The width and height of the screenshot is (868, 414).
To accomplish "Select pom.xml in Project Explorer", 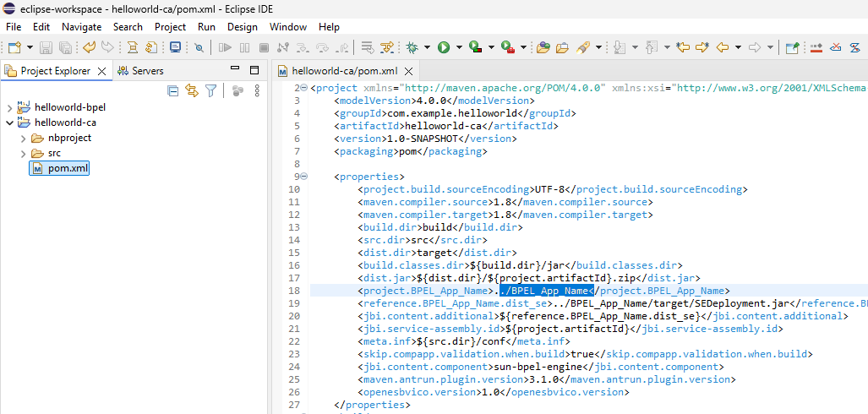I will pyautogui.click(x=60, y=168).
